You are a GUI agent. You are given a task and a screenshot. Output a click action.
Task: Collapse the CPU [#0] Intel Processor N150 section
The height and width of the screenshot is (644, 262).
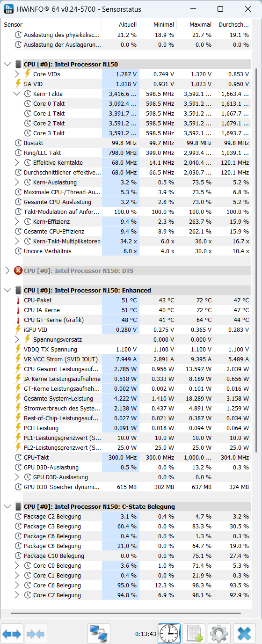click(x=7, y=64)
